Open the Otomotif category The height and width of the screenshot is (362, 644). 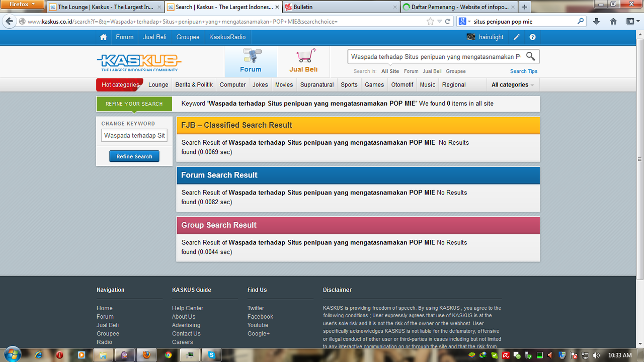coord(402,84)
